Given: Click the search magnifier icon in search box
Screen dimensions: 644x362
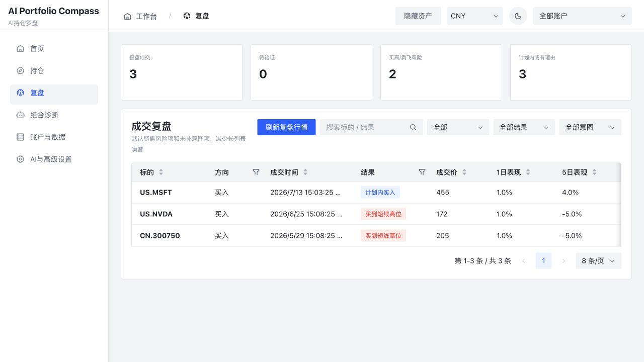Looking at the screenshot, I should pos(413,127).
